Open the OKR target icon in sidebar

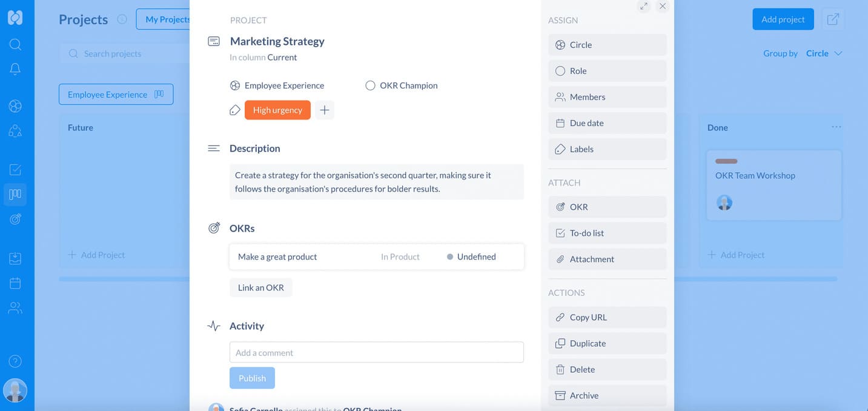point(15,219)
